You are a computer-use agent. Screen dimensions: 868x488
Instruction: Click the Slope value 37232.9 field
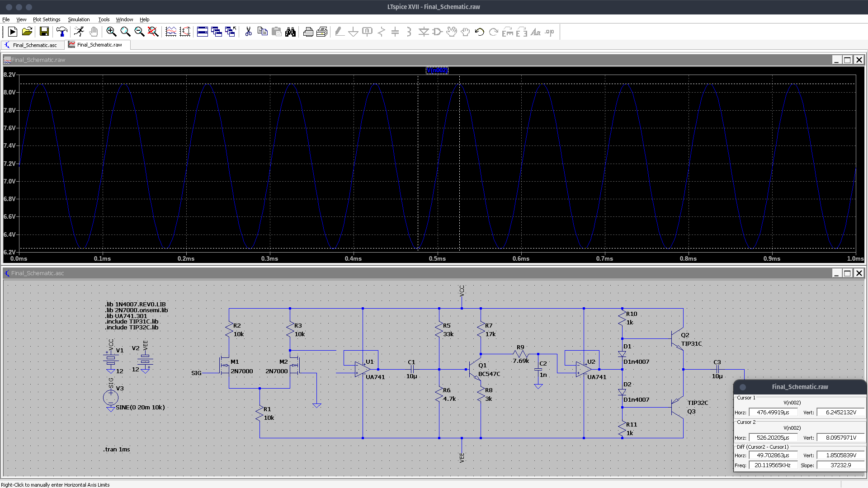841,465
